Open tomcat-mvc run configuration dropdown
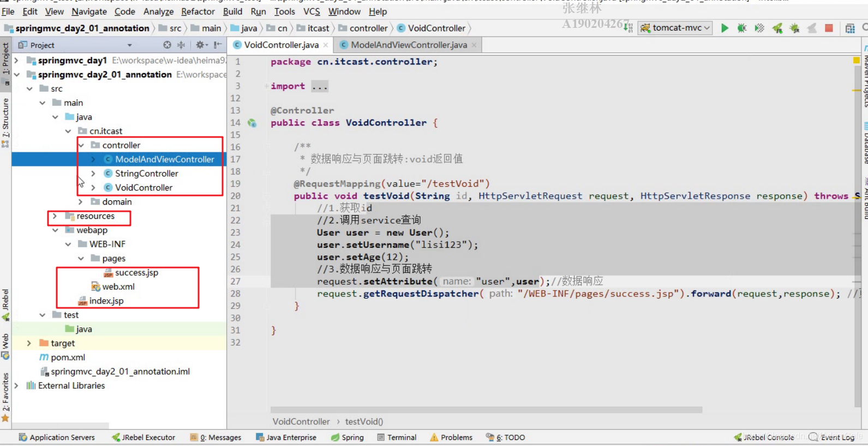Screen dimensions: 868x446 675,28
